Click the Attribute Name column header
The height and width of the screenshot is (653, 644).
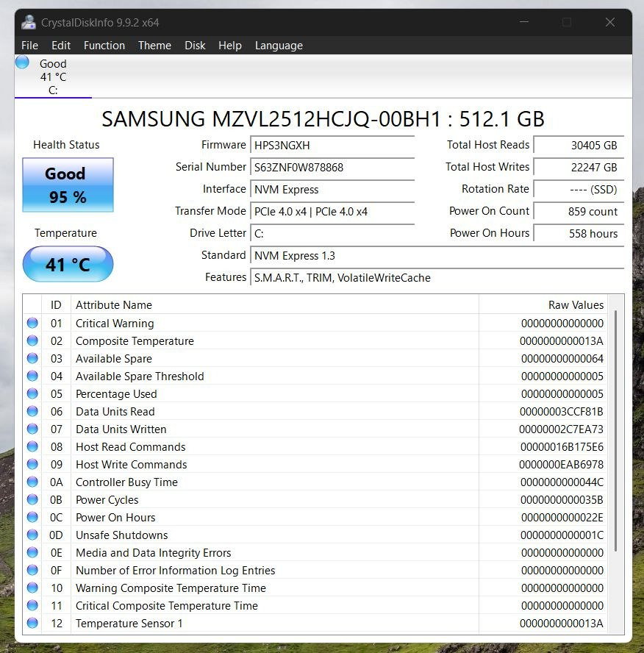(x=275, y=305)
